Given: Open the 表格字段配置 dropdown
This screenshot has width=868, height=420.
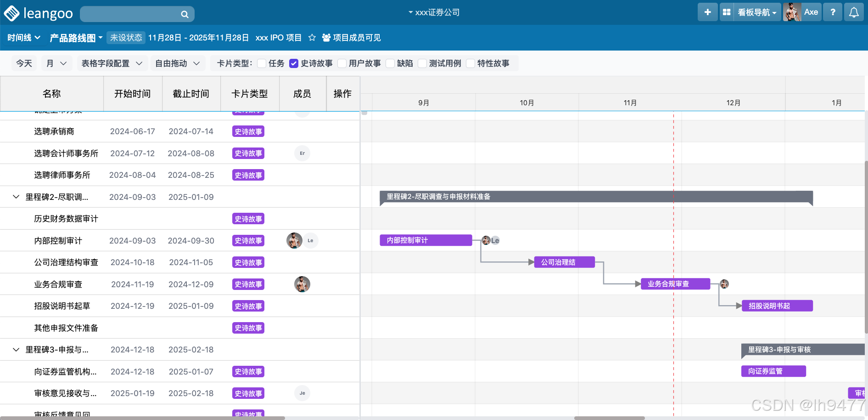Looking at the screenshot, I should point(112,63).
